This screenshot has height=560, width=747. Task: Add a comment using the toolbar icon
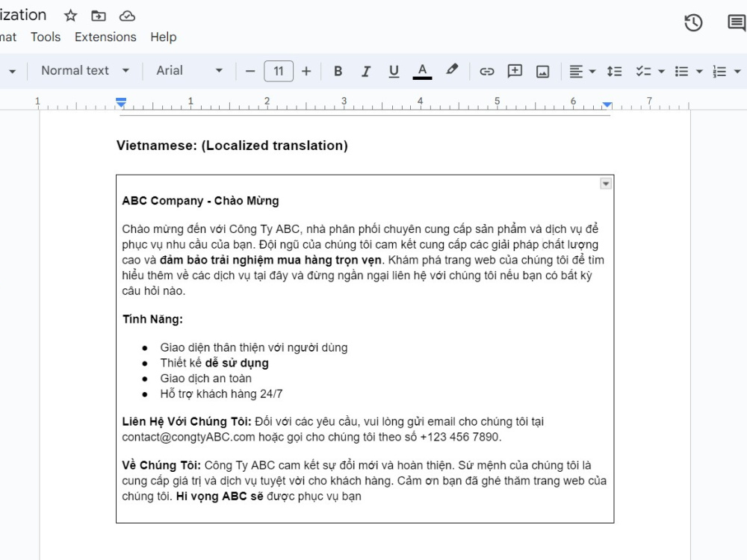515,71
